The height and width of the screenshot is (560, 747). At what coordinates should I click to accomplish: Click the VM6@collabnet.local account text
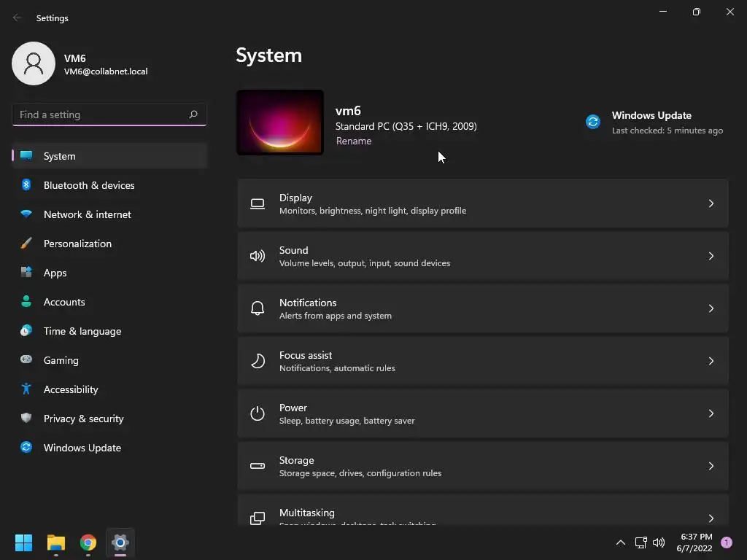click(x=106, y=71)
